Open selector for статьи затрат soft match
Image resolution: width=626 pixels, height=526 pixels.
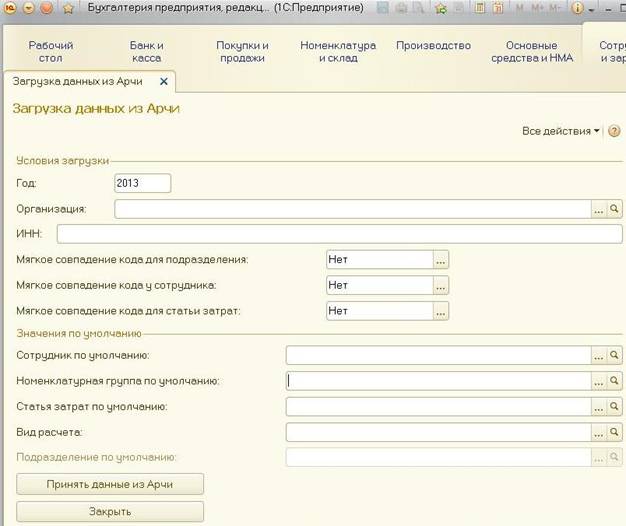coord(440,311)
